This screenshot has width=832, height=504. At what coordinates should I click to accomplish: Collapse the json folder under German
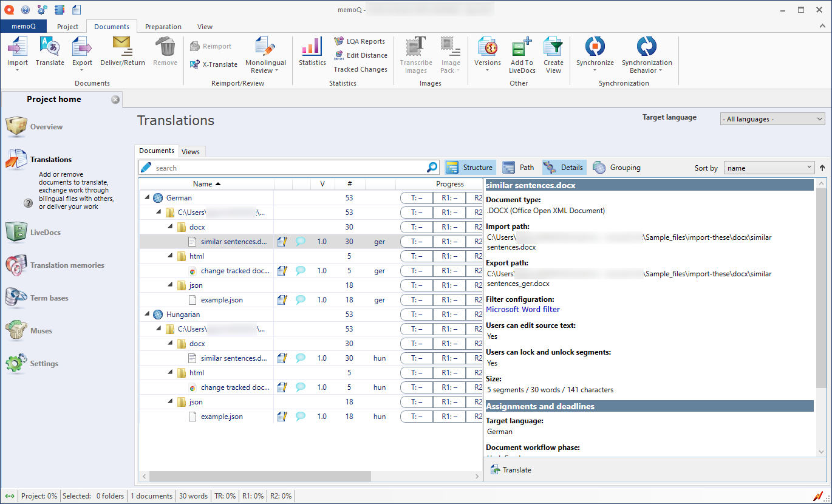[x=171, y=285]
